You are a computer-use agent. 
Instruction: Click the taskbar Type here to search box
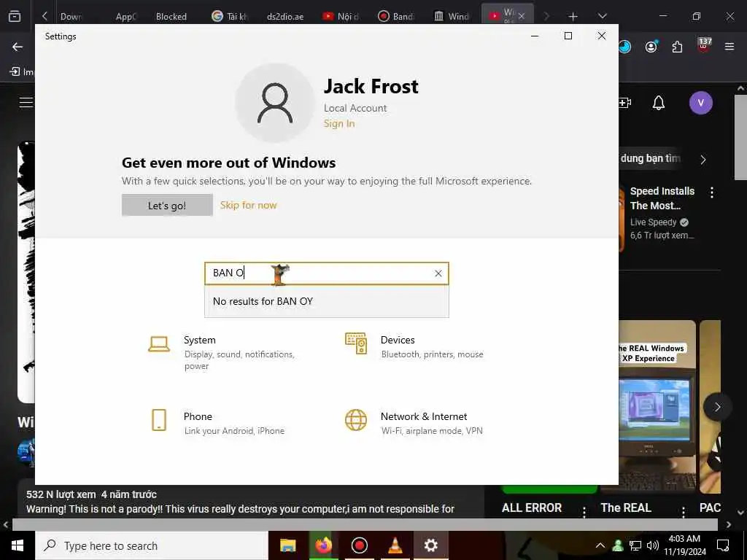(152, 545)
